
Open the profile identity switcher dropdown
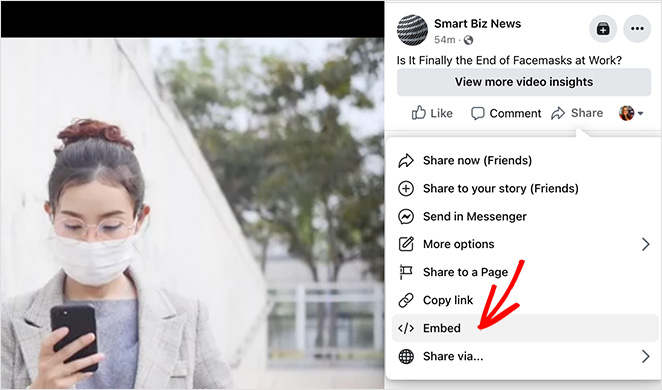pyautogui.click(x=631, y=113)
